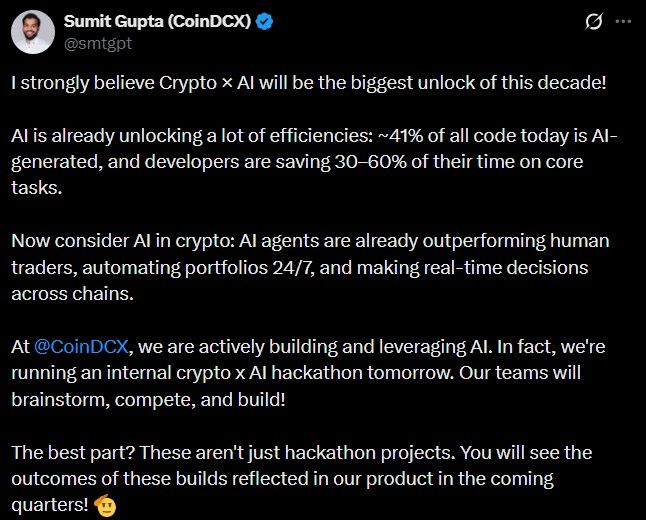
Task: Click the @smtgpt handle
Action: tap(98, 43)
